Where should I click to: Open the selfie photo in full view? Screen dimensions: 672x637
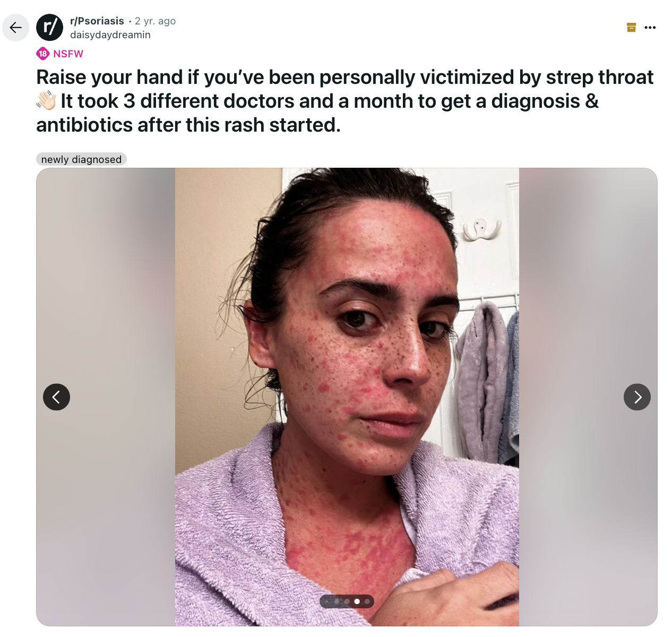click(347, 397)
